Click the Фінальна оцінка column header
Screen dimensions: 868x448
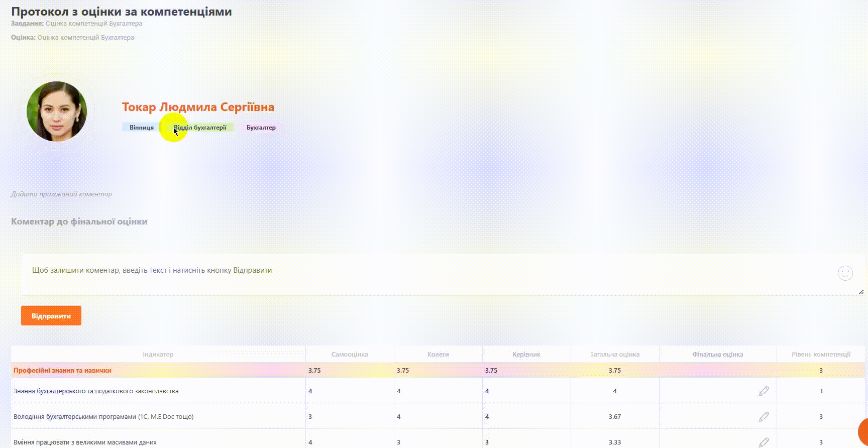tap(717, 355)
